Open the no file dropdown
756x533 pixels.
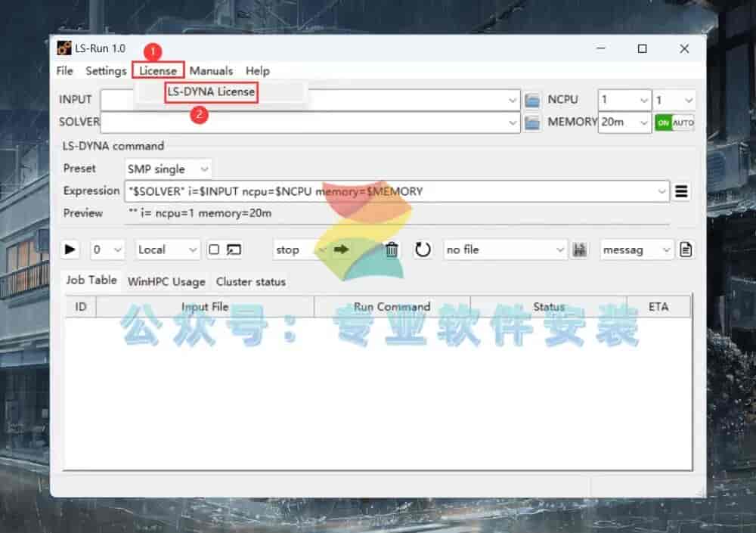pos(505,249)
